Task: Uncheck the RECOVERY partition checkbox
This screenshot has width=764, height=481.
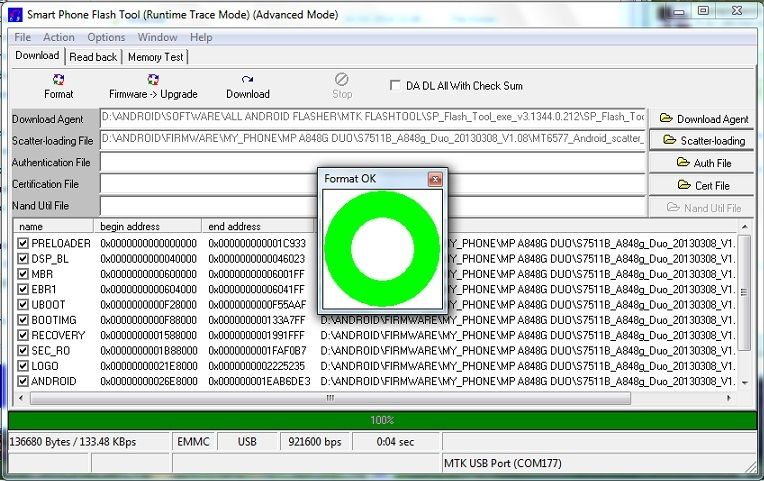Action: tap(23, 335)
